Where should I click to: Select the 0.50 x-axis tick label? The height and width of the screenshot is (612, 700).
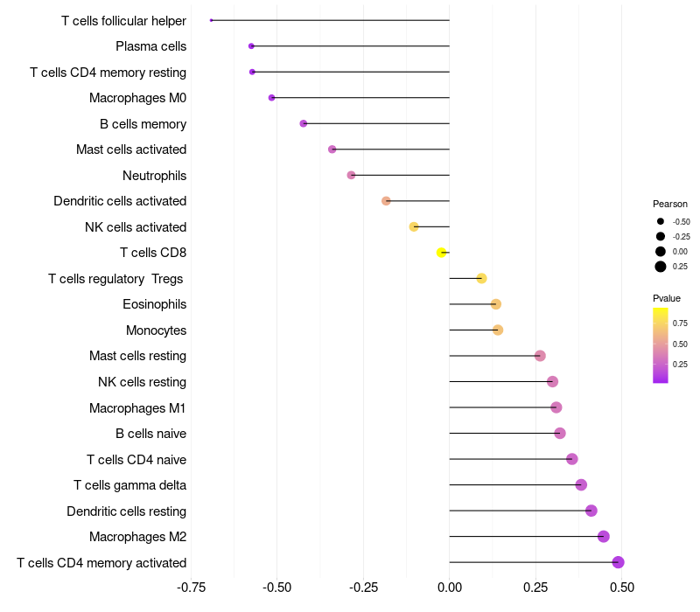622,587
